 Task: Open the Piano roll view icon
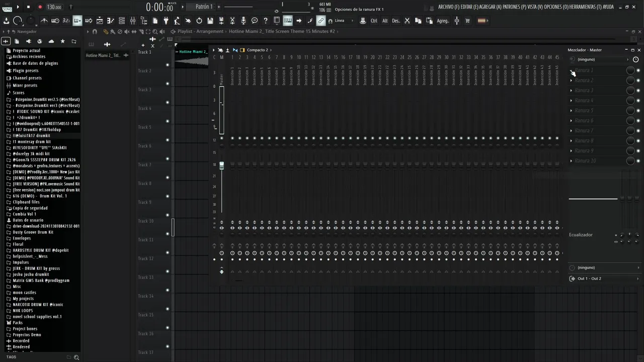coord(110,21)
